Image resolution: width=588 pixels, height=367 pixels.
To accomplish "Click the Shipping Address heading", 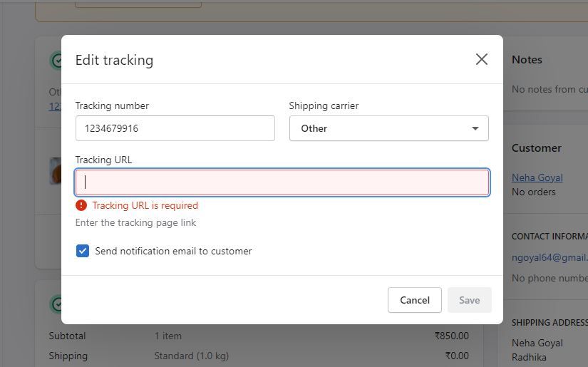I will pos(549,322).
